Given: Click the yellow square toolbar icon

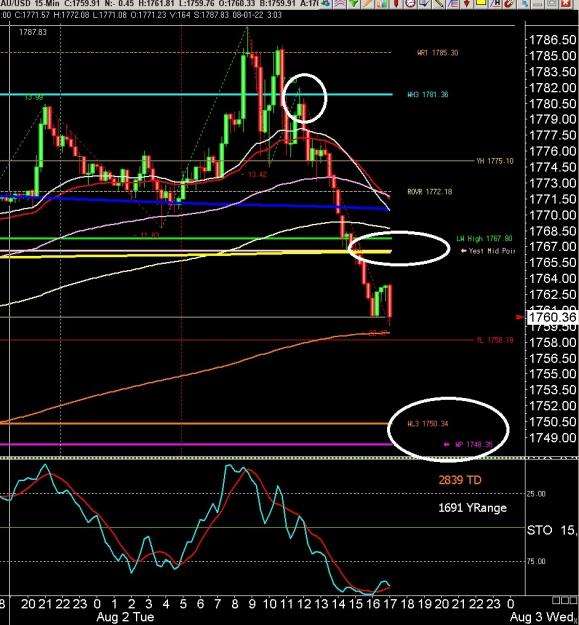Looking at the screenshot, I should (x=481, y=3).
